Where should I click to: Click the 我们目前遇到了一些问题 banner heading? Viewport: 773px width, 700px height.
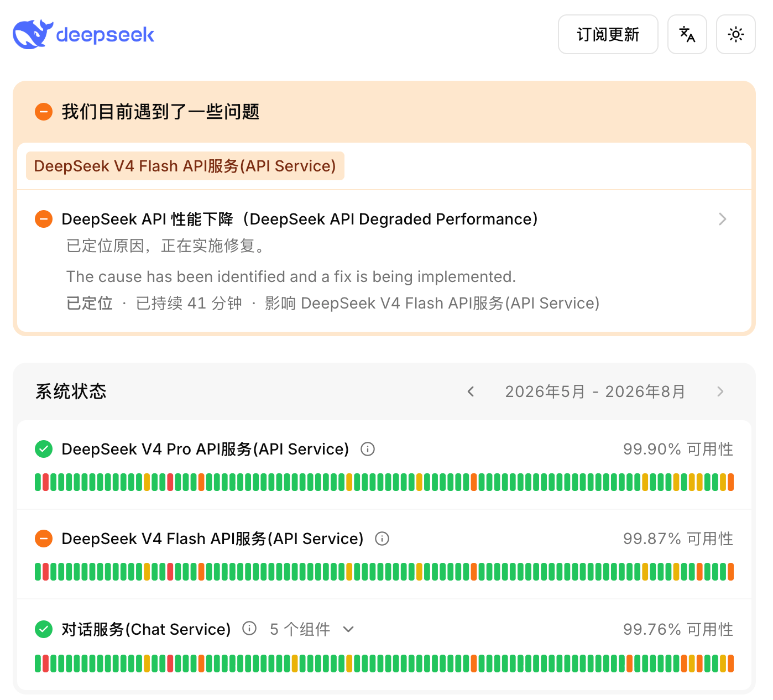coord(160,112)
